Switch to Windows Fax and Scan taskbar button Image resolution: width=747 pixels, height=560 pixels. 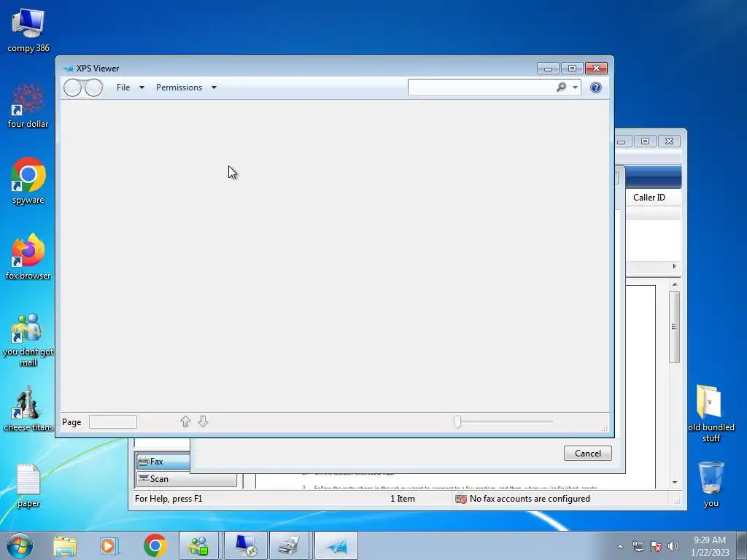click(x=290, y=545)
